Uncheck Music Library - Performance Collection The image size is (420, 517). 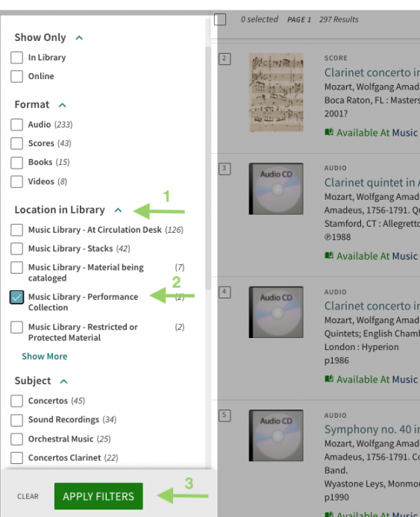(x=17, y=297)
